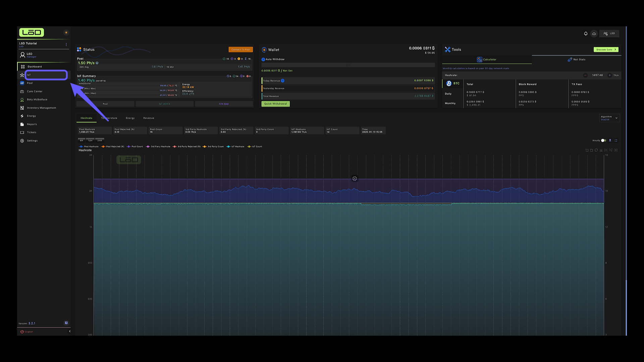The height and width of the screenshot is (362, 644).
Task: Click the IoT network icon in sidebar
Action: pos(22,75)
